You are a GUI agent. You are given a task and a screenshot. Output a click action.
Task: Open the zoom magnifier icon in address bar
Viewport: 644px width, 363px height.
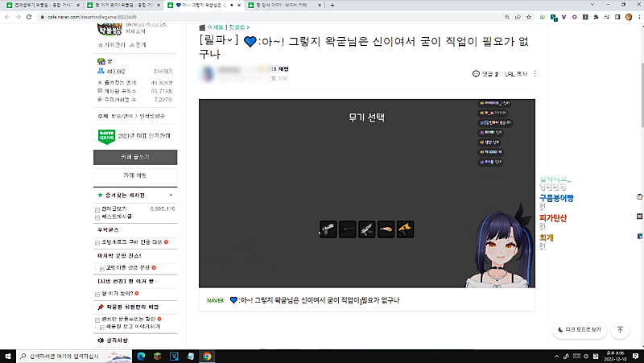[x=507, y=17]
